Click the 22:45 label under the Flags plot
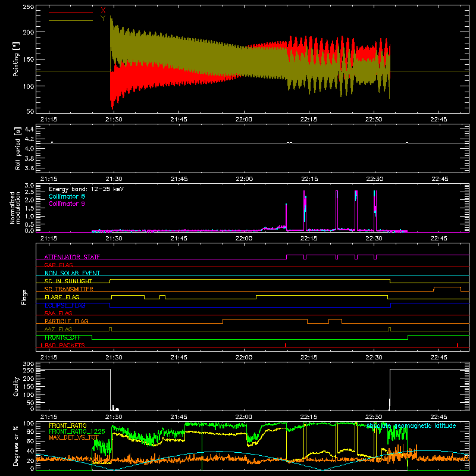The height and width of the screenshot is (476, 476). 439,358
